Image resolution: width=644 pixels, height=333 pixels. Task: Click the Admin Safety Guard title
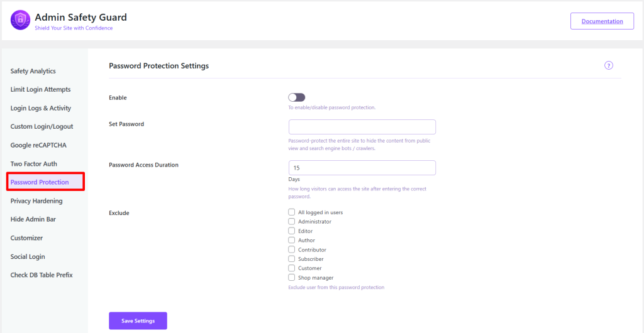pyautogui.click(x=81, y=17)
